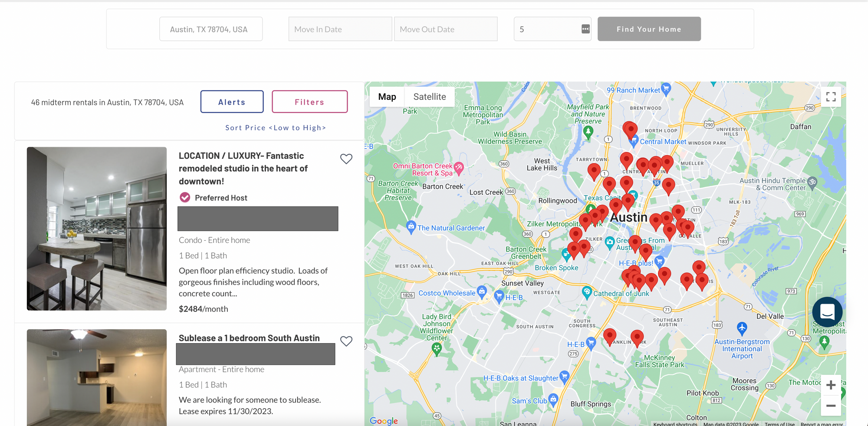The image size is (868, 426).
Task: Click the Condo - Entire home label
Action: coord(214,240)
